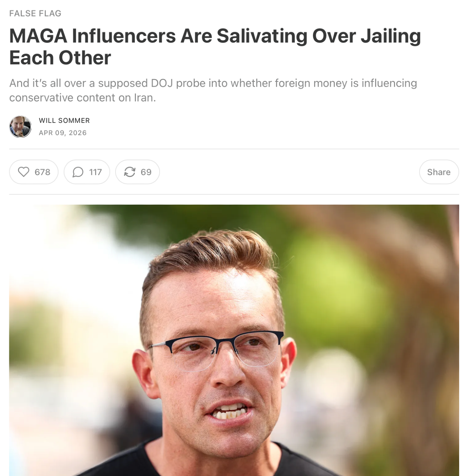Click 'Each Other' on the headline's second line
The image size is (474, 476).
(x=60, y=58)
